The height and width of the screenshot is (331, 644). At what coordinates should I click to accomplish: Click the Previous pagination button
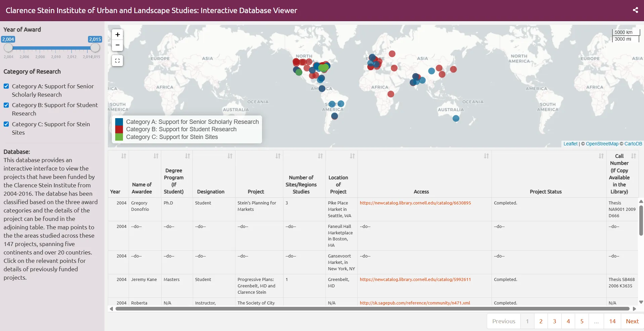click(503, 321)
